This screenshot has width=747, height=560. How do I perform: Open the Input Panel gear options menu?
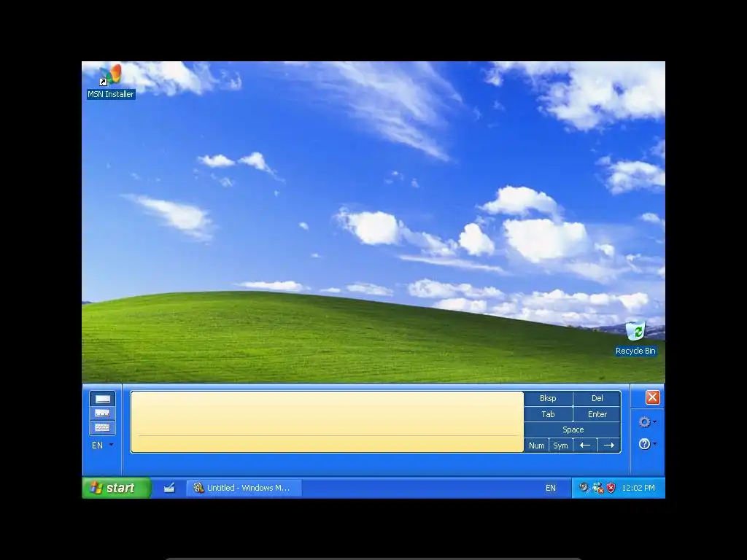point(647,422)
